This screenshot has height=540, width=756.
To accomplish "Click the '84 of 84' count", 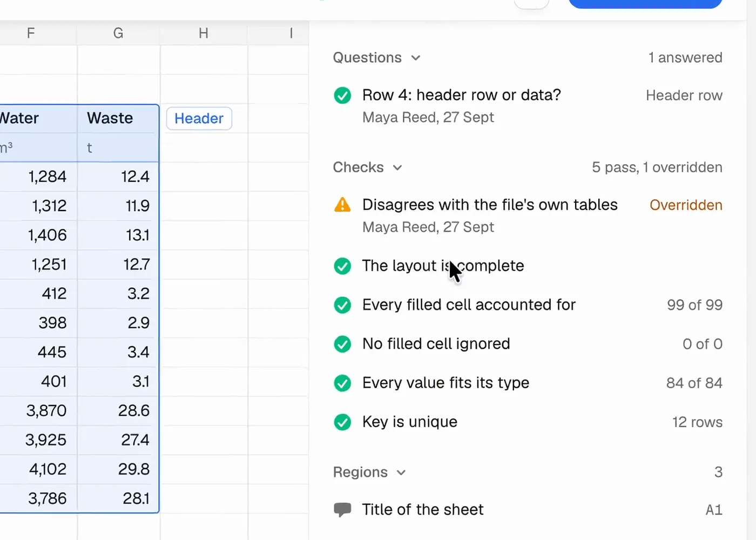I will pos(694,383).
